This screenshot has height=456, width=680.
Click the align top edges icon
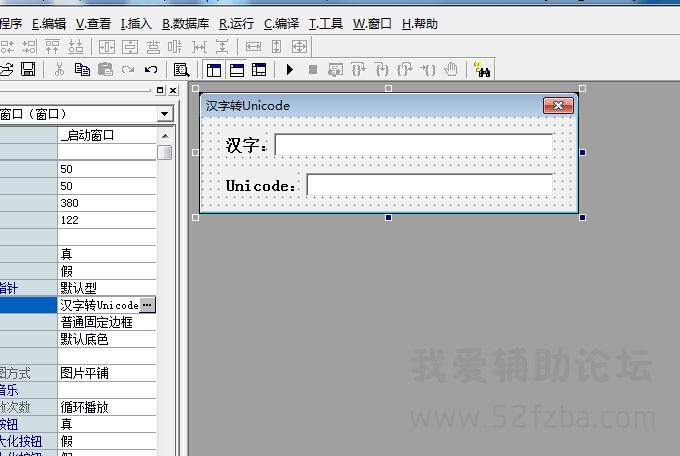52,46
